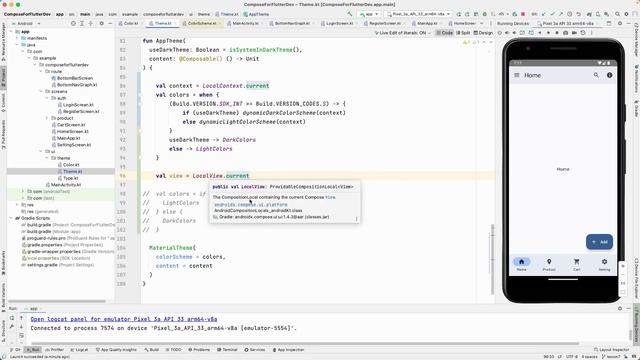This screenshot has width=640, height=360.
Task: Collapse the app module in tree
Action: [11, 31]
